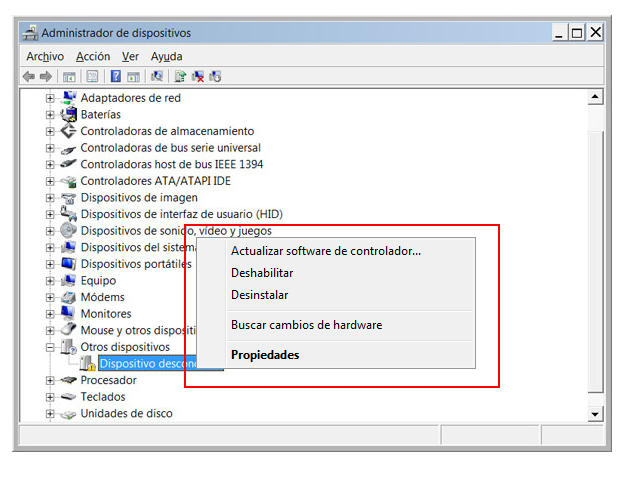Open the Acción menu
The width and height of the screenshot is (626, 503).
tap(93, 57)
